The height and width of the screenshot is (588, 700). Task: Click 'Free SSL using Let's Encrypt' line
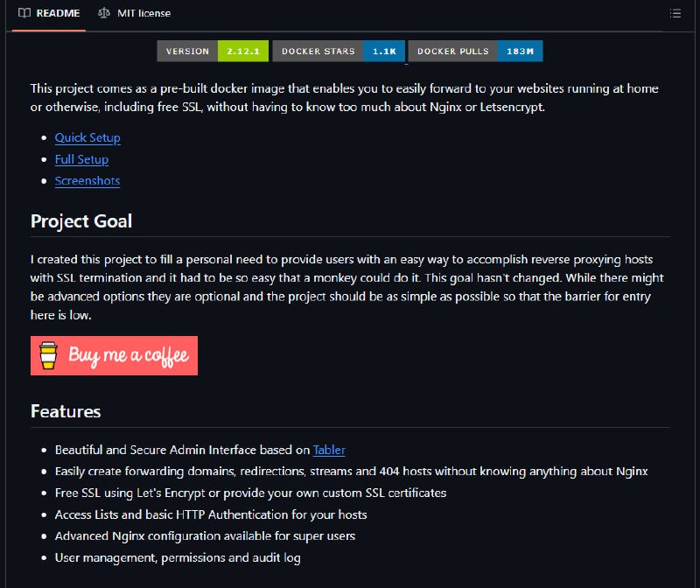tap(250, 493)
